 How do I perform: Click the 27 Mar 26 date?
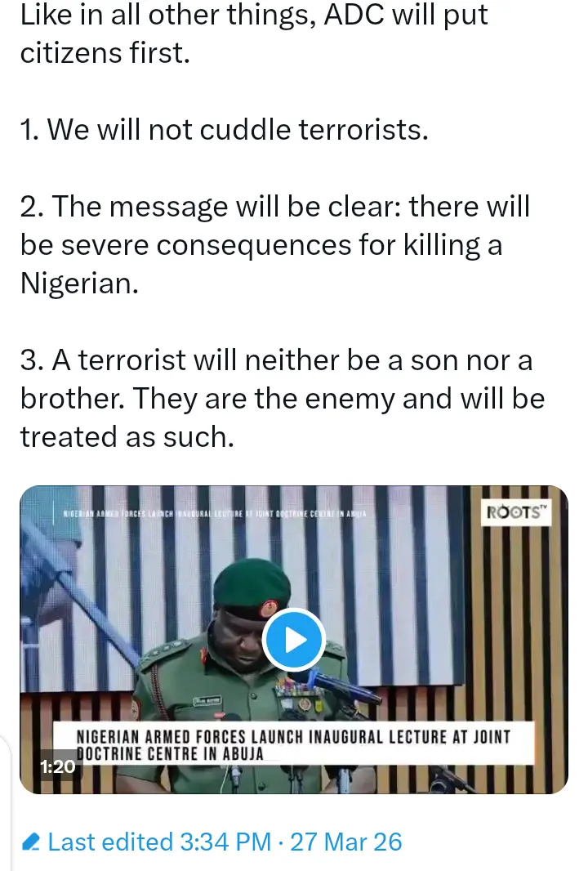tap(345, 842)
